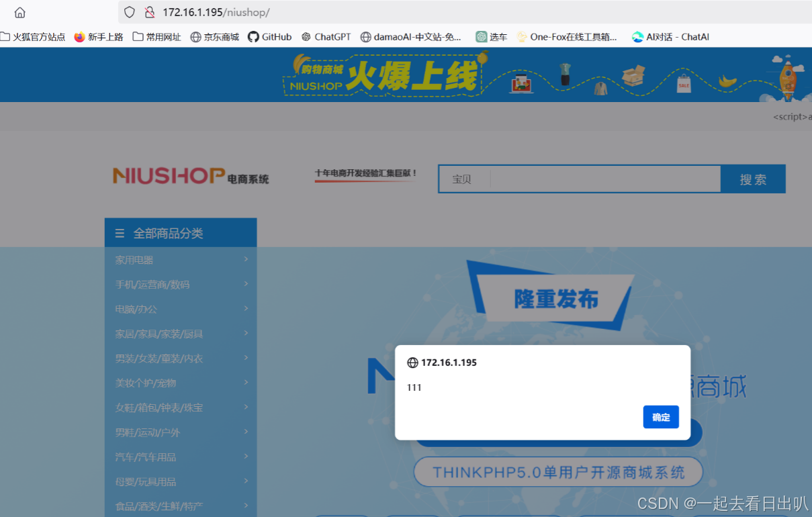Select the 母婴/玩具用品 category

146,481
